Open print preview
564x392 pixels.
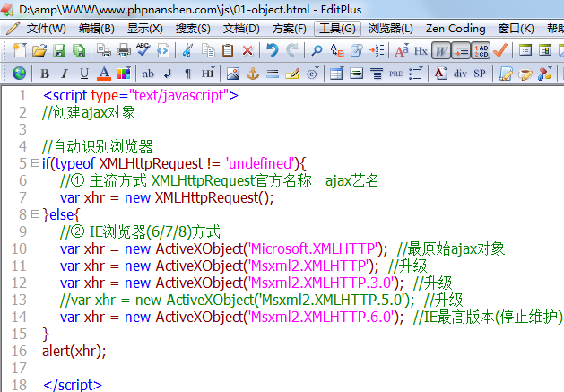pyautogui.click(x=104, y=51)
